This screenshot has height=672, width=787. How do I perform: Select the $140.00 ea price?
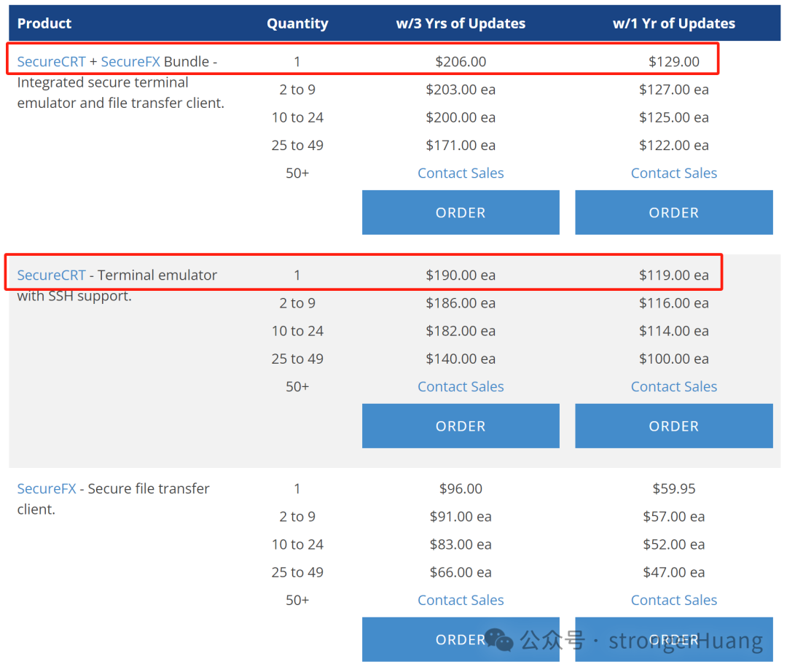click(x=461, y=359)
